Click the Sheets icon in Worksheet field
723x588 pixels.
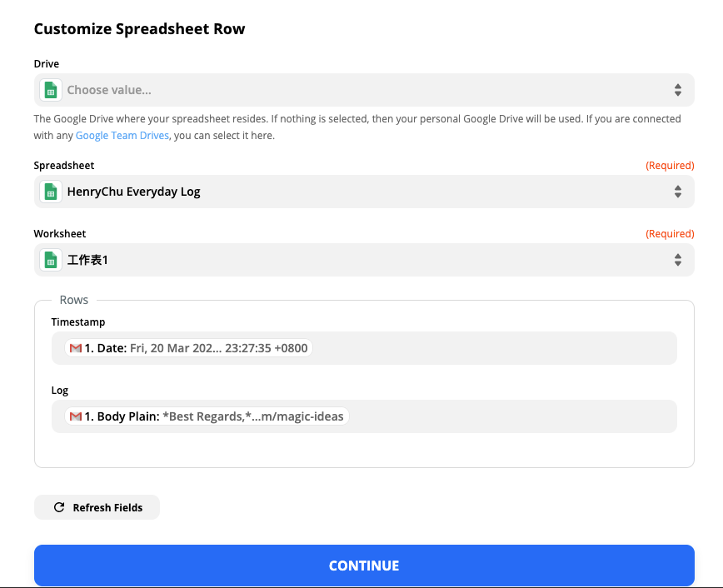pos(51,260)
